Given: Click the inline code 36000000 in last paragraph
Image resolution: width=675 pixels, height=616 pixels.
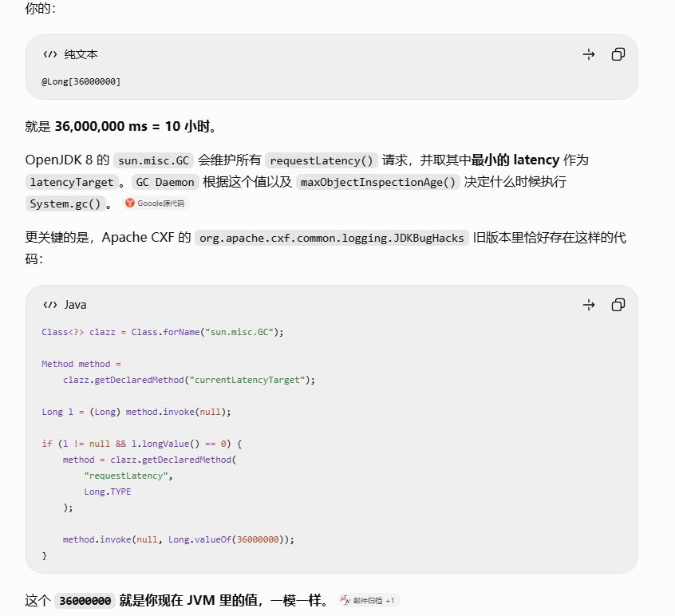Looking at the screenshot, I should pos(85,601).
